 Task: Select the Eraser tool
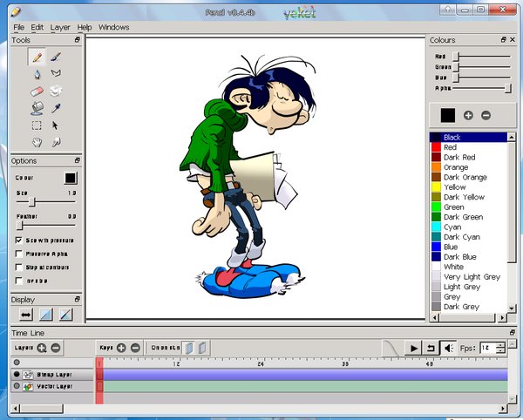click(37, 91)
